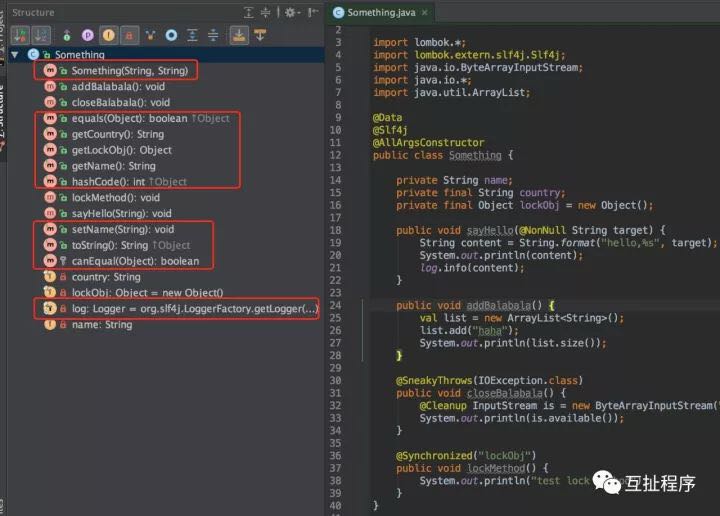Viewport: 720px width, 516px height.
Task: Click lockMethod name in editor
Action: [x=496, y=468]
